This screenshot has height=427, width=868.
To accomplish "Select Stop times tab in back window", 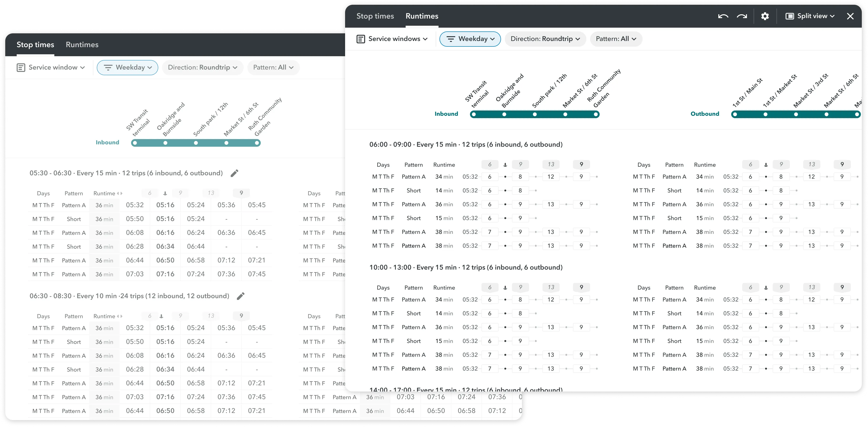I will pyautogui.click(x=35, y=45).
